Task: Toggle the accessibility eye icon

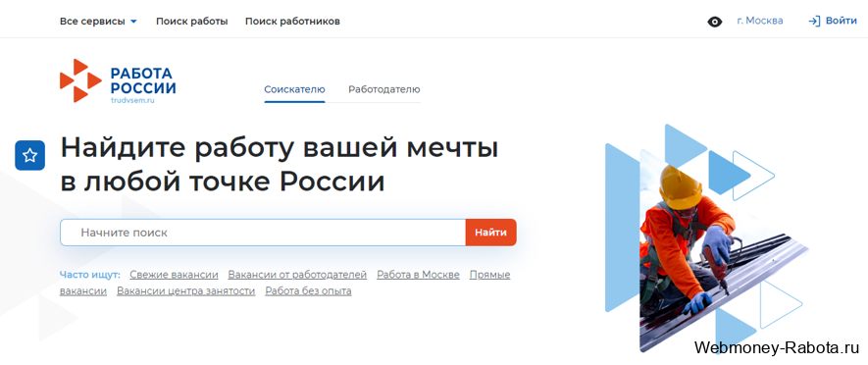Action: [x=715, y=22]
